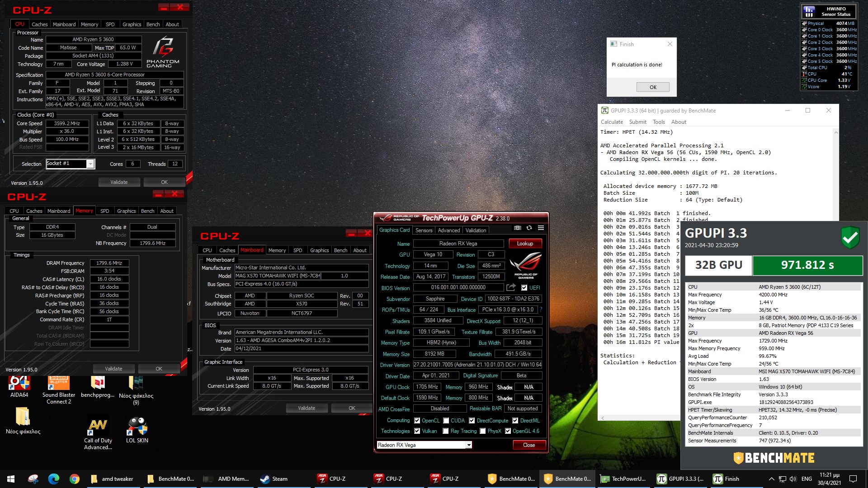Switch to the Finish taskbar item
The height and width of the screenshot is (488, 868).
(737, 479)
